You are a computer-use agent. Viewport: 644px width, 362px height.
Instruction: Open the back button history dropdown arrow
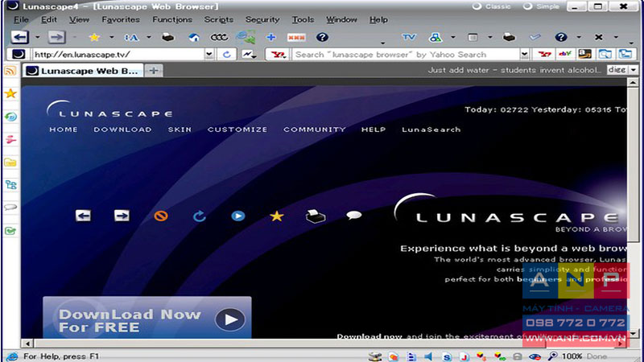37,37
